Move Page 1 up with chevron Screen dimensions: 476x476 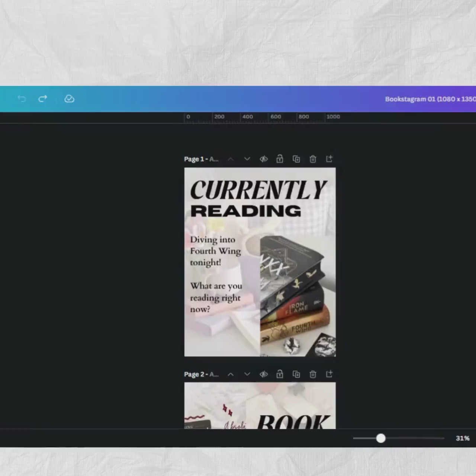click(x=231, y=159)
